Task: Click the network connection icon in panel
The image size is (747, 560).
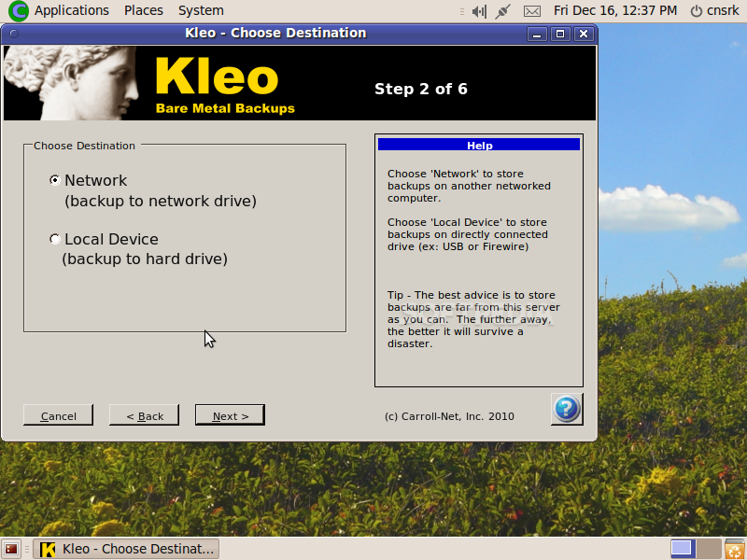Action: 502,11
